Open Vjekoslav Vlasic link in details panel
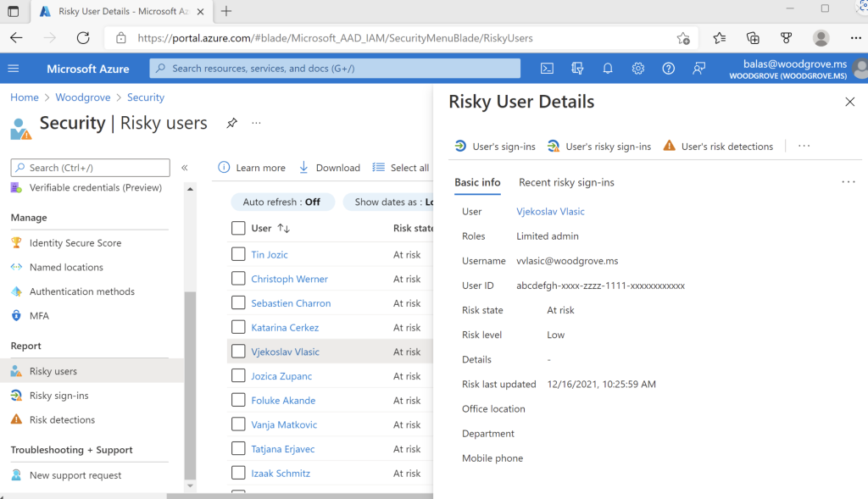Screen dimensions: 868x499 click(x=550, y=211)
